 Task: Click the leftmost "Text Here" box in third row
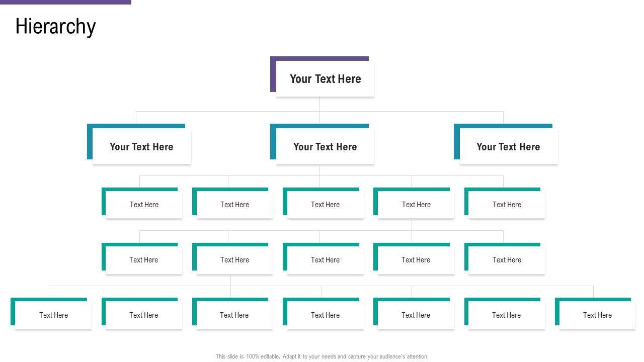[x=144, y=205]
